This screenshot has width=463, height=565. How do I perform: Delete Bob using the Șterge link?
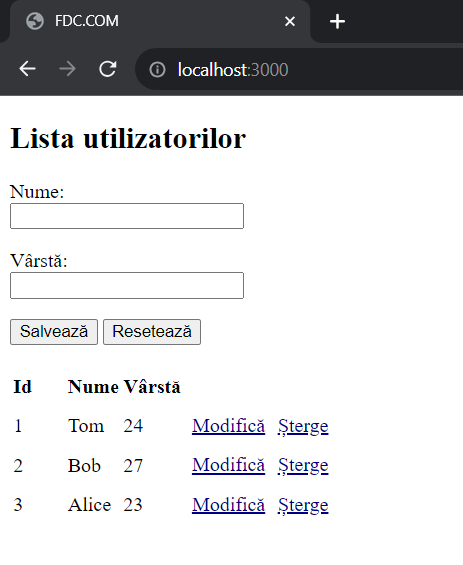click(303, 466)
